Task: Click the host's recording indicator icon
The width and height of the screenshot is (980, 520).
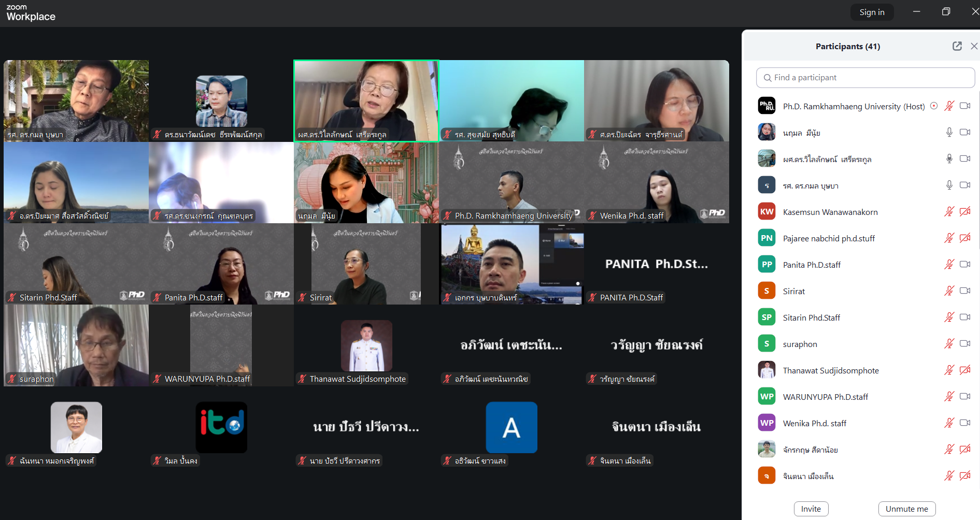Action: [x=934, y=106]
